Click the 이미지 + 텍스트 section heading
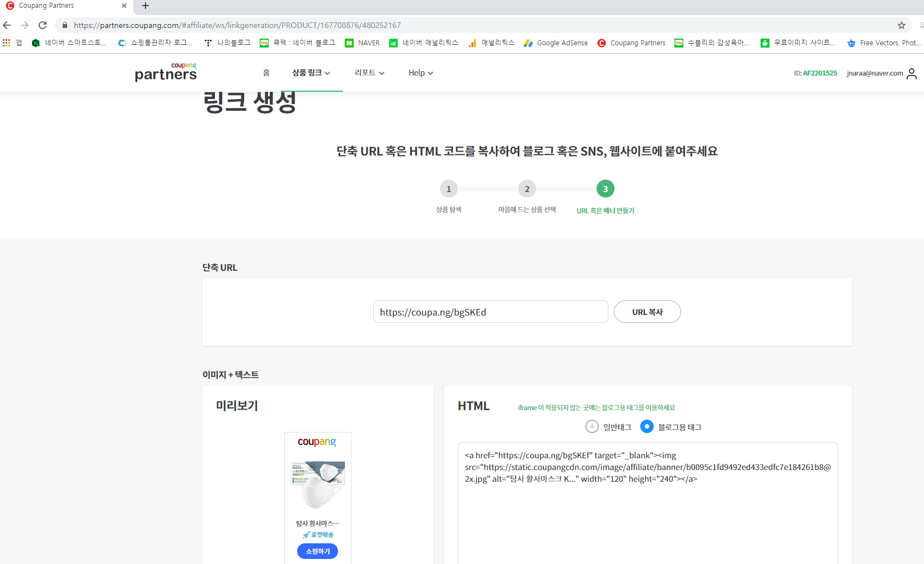 (x=231, y=374)
